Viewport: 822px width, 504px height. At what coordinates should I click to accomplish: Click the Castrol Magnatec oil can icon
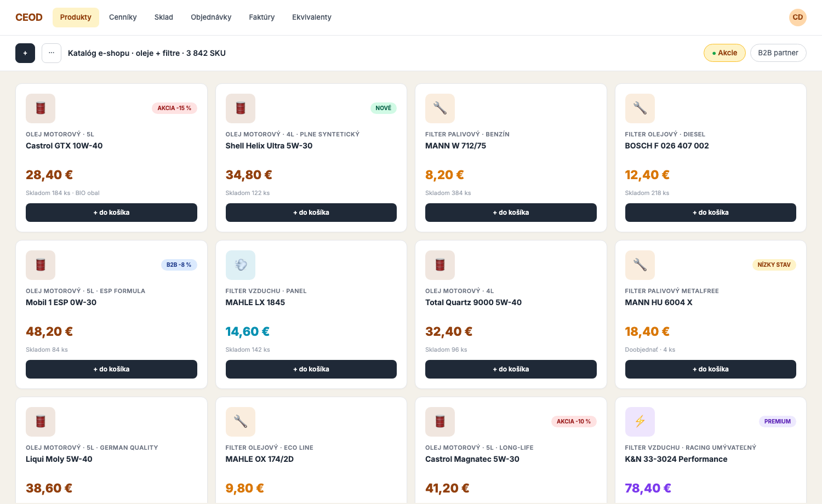pyautogui.click(x=440, y=422)
